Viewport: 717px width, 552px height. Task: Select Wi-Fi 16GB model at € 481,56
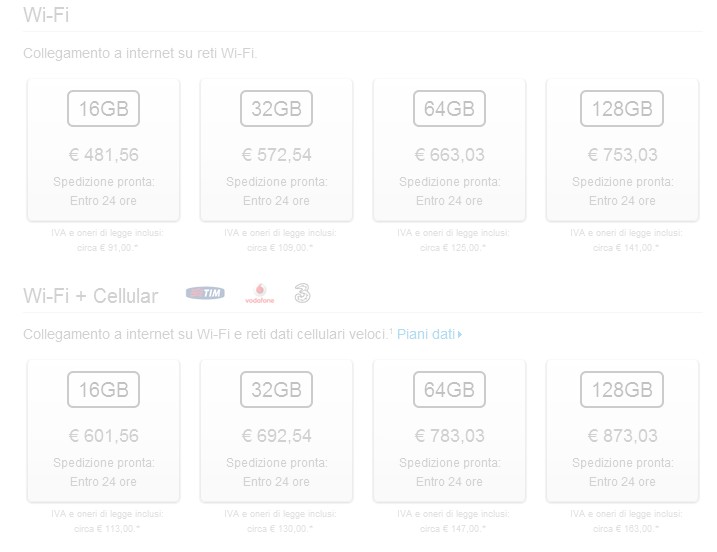(x=103, y=150)
